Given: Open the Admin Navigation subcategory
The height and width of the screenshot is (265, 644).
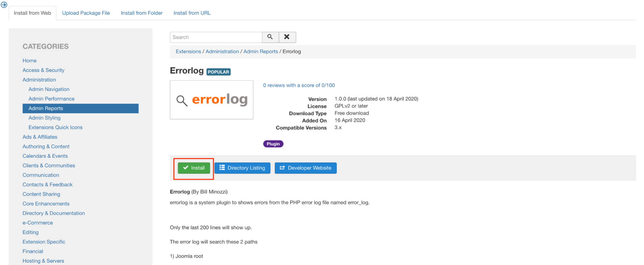Looking at the screenshot, I should [x=49, y=89].
